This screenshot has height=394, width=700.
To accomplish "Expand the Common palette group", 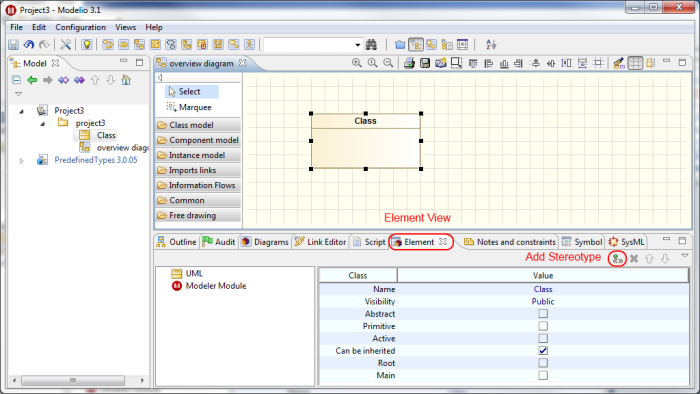I will point(198,200).
